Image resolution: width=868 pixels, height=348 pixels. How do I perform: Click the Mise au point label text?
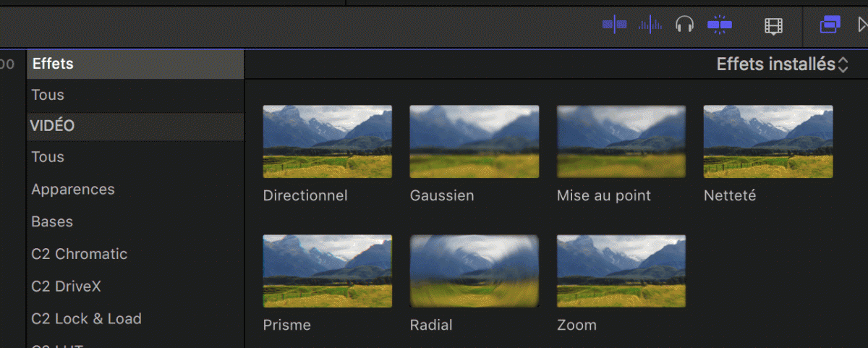click(x=604, y=196)
